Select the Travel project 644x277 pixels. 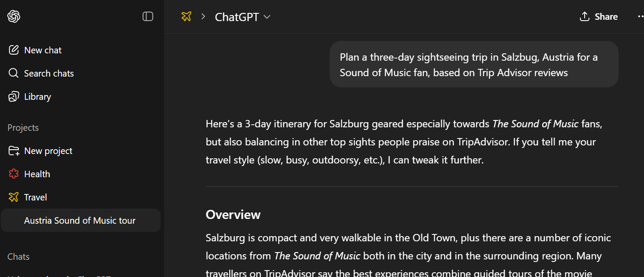tap(36, 197)
